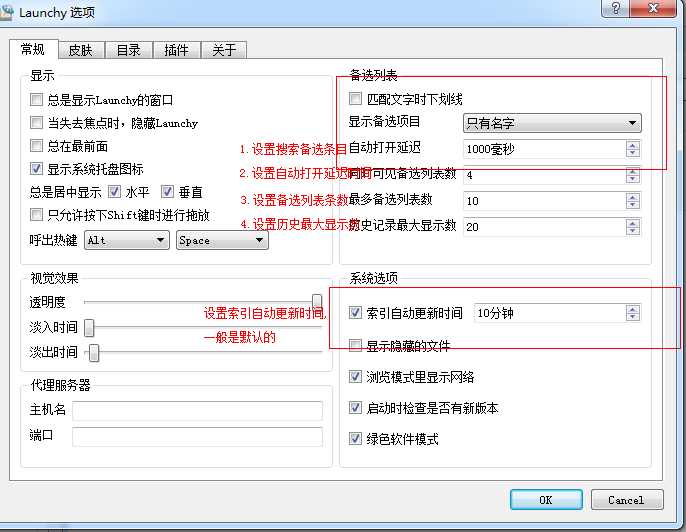Close the Launchy 选项 dialog
The image size is (686, 532).
coord(654,8)
